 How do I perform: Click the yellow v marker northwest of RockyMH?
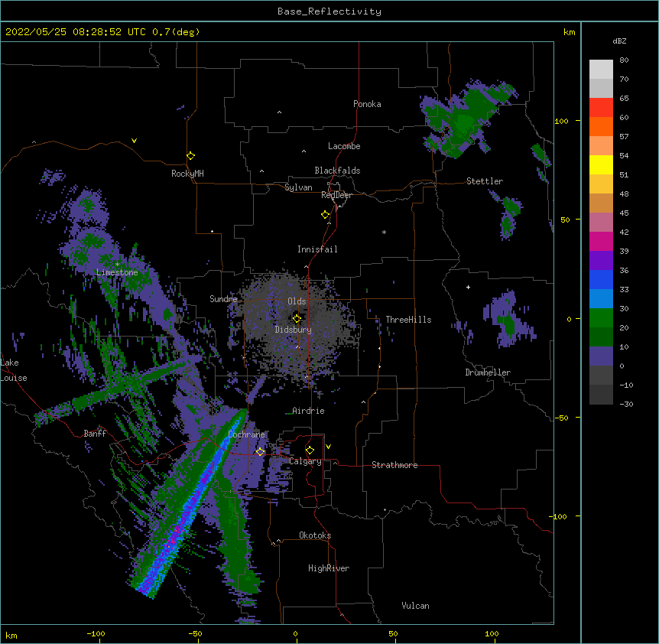pos(134,141)
